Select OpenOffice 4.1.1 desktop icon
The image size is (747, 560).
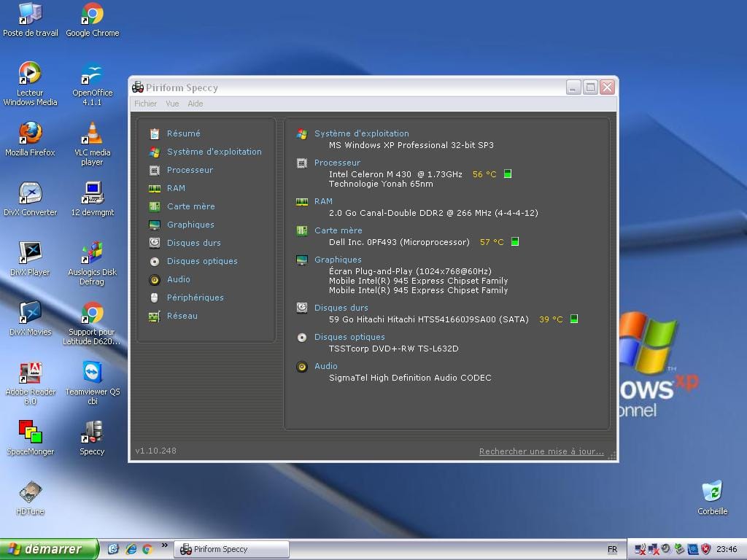[93, 84]
